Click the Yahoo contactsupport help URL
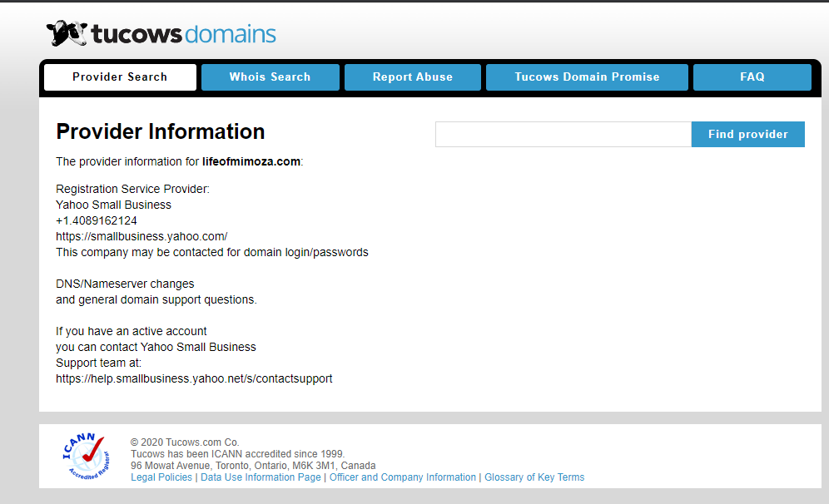829x504 pixels. coord(194,378)
